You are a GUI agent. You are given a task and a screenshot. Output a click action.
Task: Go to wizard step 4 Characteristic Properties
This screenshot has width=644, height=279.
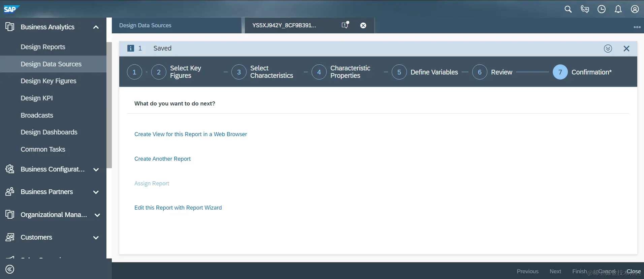coord(319,72)
